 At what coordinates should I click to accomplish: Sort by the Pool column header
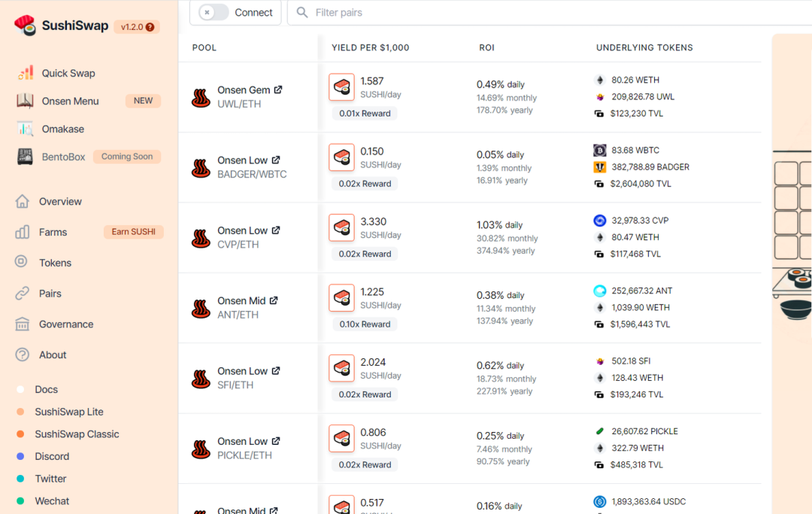point(204,47)
